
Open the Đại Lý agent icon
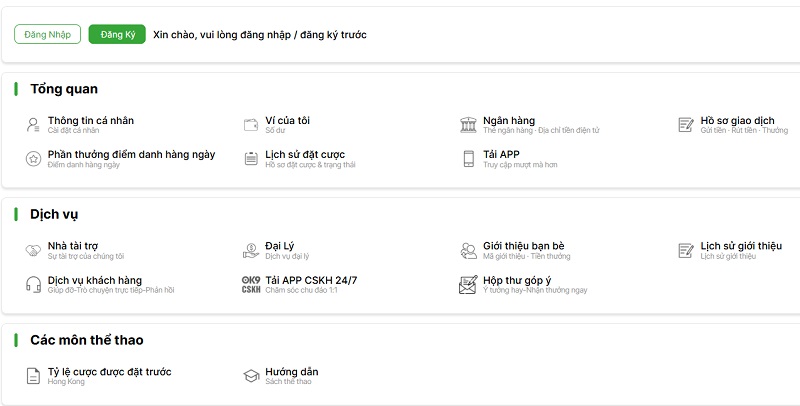point(251,250)
